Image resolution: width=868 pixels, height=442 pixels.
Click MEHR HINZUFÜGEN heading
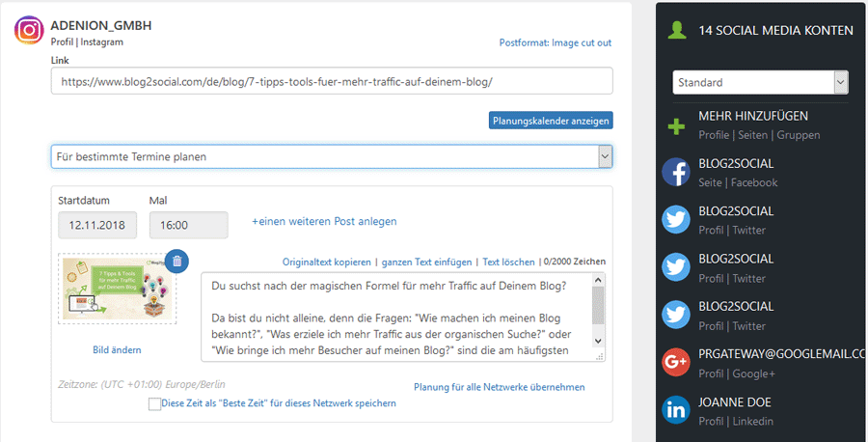click(x=753, y=116)
